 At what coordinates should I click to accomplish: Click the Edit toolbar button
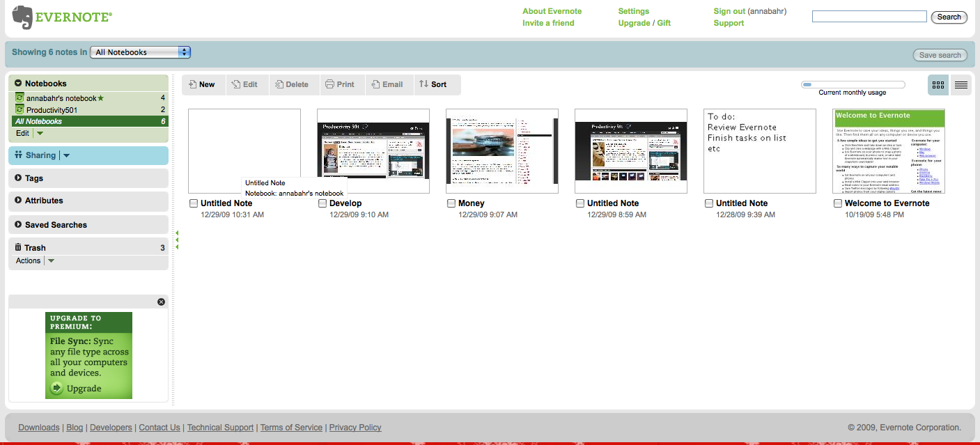pyautogui.click(x=244, y=84)
